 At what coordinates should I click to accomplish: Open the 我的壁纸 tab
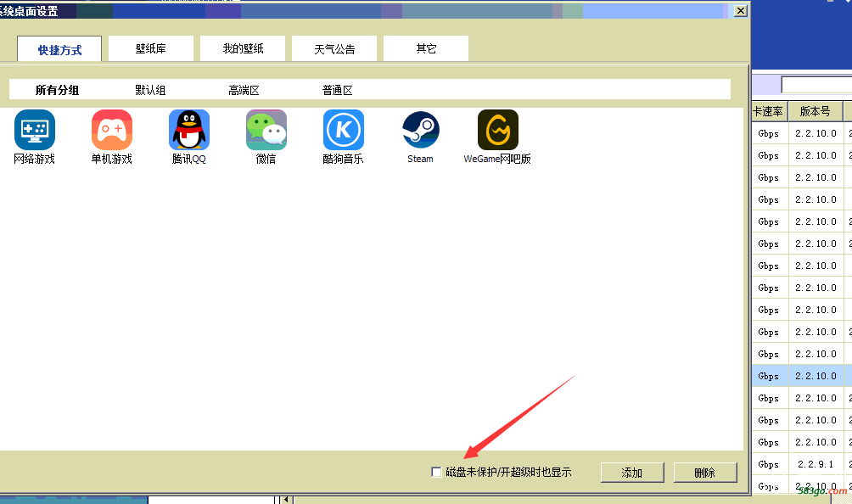coord(243,48)
